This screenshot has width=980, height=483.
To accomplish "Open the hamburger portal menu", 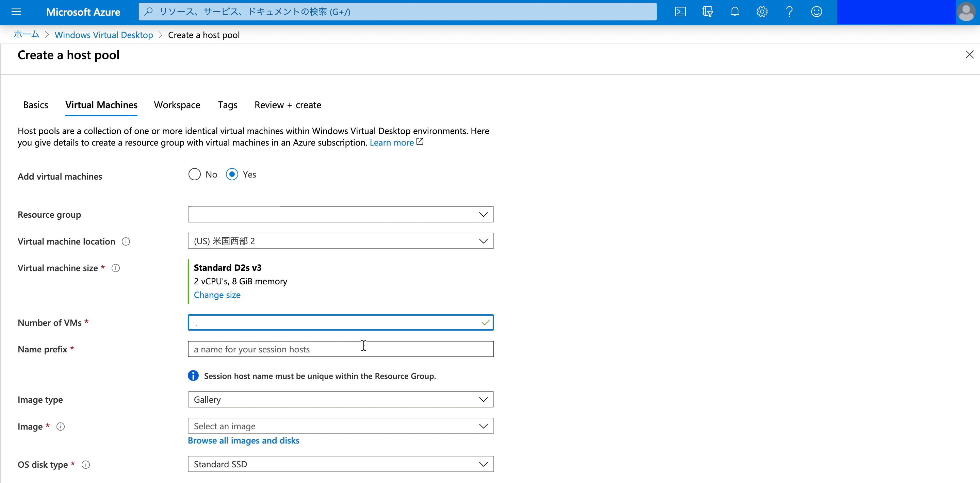I will (16, 12).
